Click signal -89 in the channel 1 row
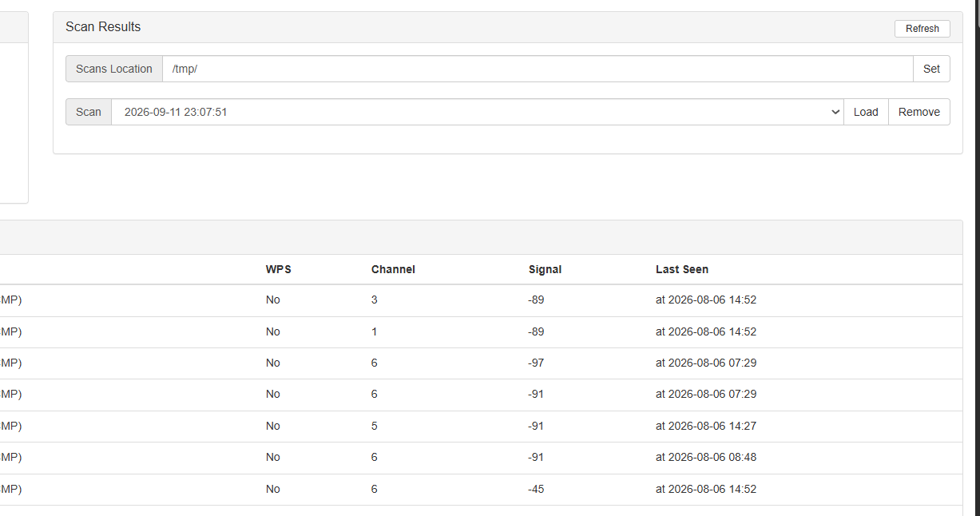980x516 pixels. (x=536, y=331)
